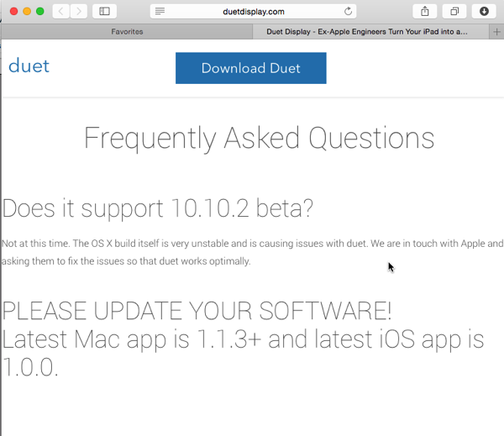504x436 pixels.
Task: Click the duetdisplay.com address field
Action: click(254, 12)
